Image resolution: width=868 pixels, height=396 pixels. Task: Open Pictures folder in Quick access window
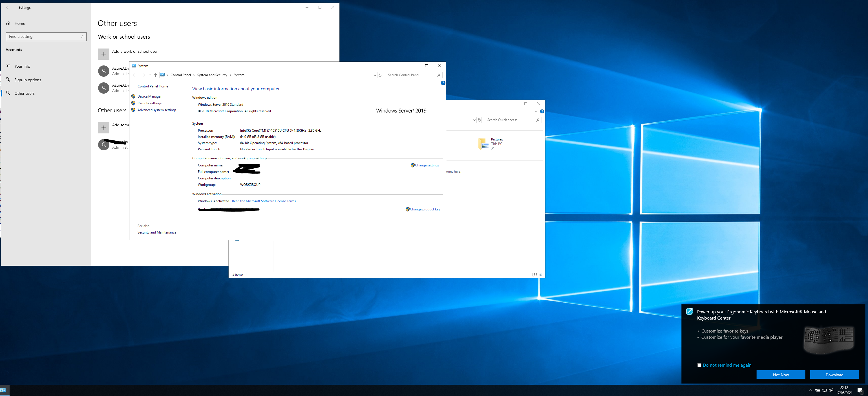(x=491, y=143)
